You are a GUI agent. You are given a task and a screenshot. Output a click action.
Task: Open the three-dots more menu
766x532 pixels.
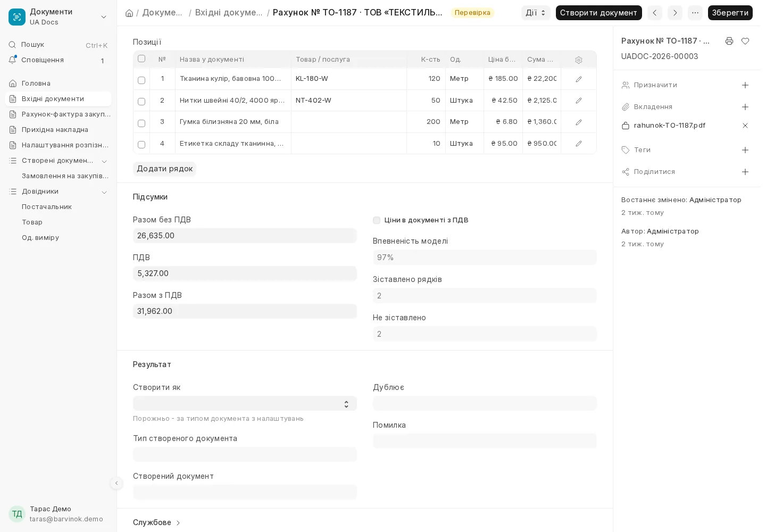[695, 13]
